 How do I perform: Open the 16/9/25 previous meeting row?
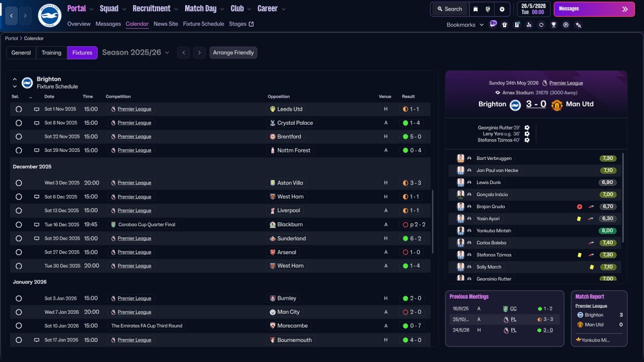504,309
